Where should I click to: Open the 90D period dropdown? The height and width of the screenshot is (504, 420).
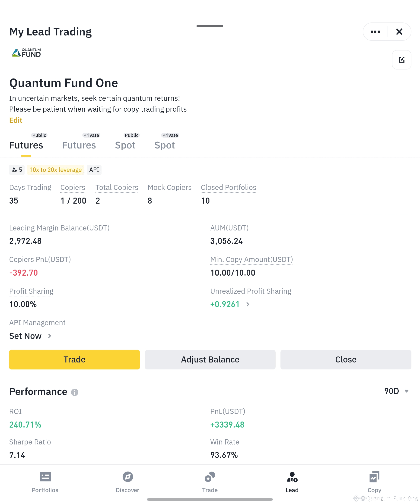396,391
